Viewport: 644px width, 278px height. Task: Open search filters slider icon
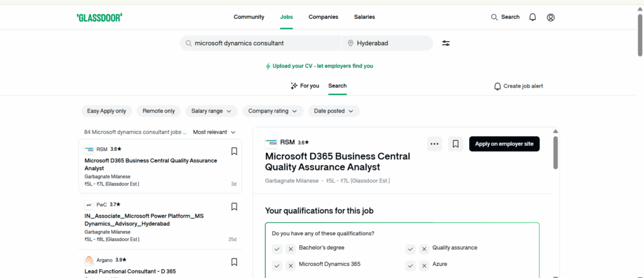click(446, 43)
